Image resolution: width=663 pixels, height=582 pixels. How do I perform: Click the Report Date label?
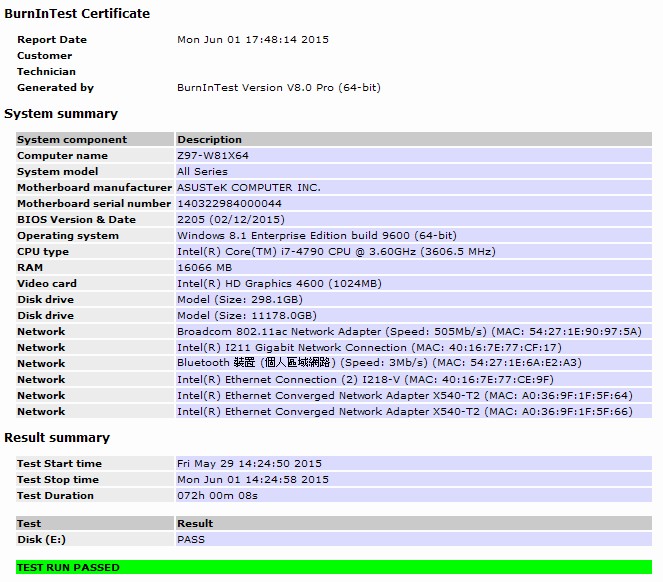point(52,40)
